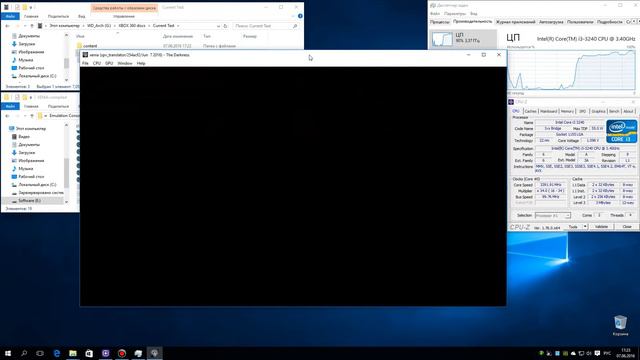The height and width of the screenshot is (360, 640).
Task: Click the blue help icon in Current Test explorer
Action: tap(300, 16)
